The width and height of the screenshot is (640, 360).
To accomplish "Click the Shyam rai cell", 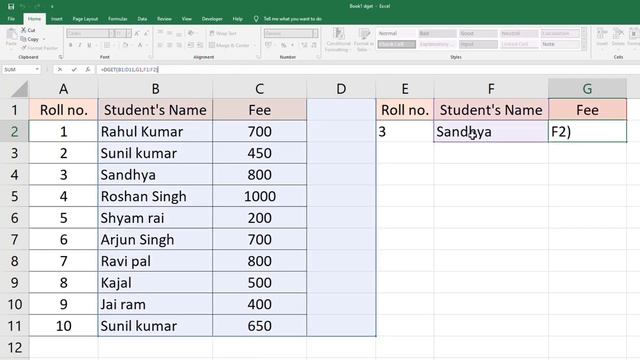I will click(155, 218).
